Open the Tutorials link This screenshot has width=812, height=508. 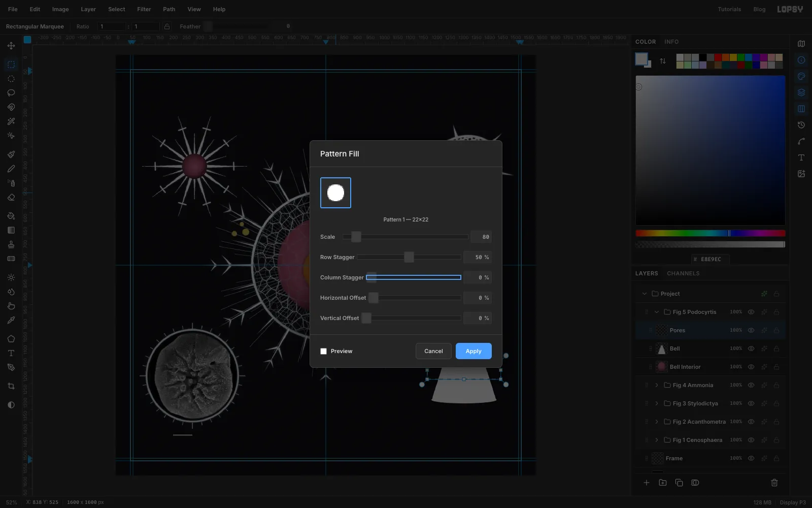[x=729, y=9]
